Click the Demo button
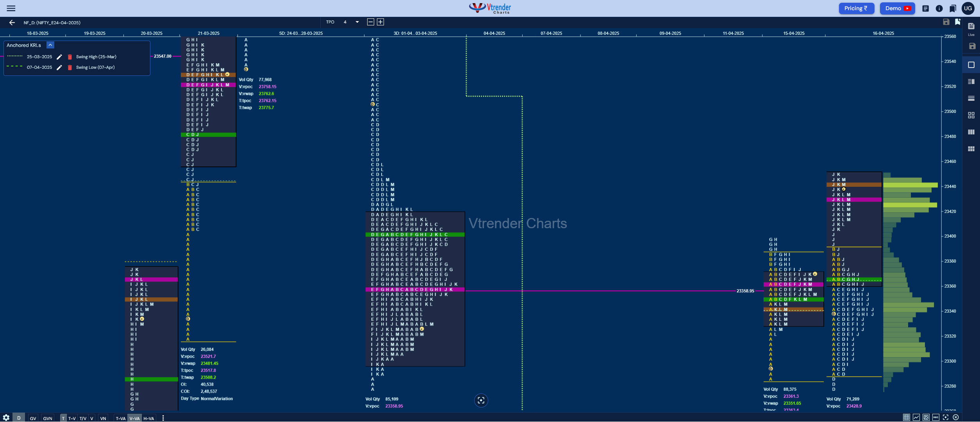 click(897, 8)
